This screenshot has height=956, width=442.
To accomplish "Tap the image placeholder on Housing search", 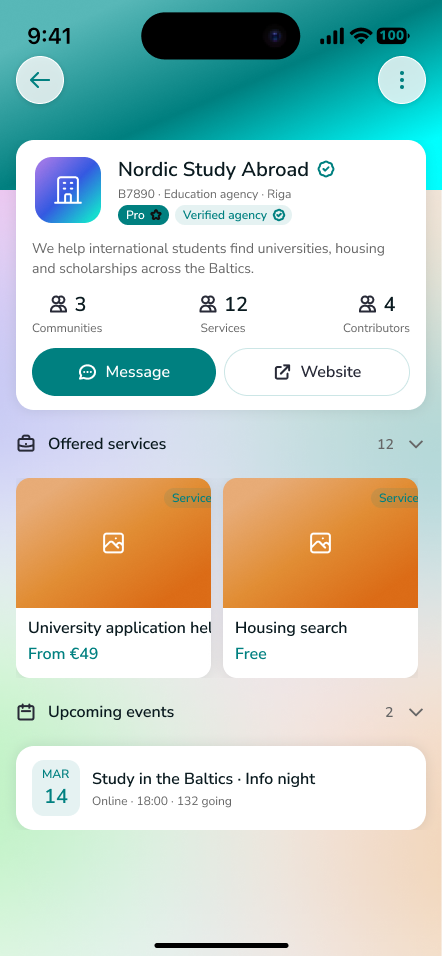I will [320, 543].
